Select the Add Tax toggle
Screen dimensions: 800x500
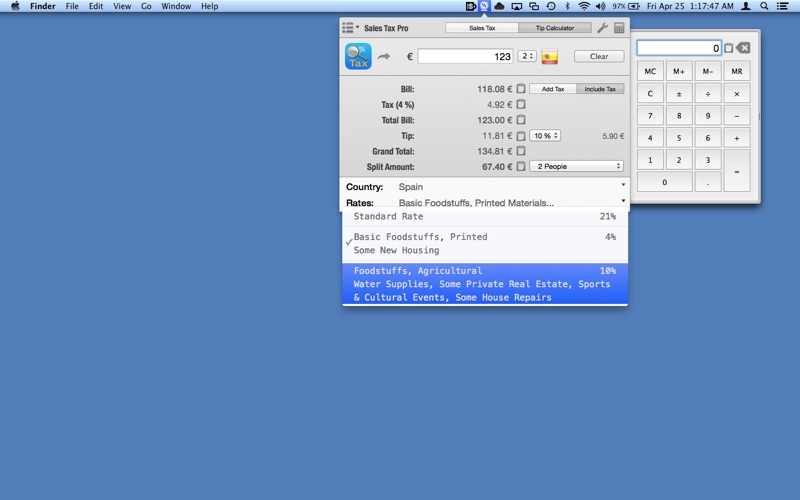pyautogui.click(x=553, y=89)
